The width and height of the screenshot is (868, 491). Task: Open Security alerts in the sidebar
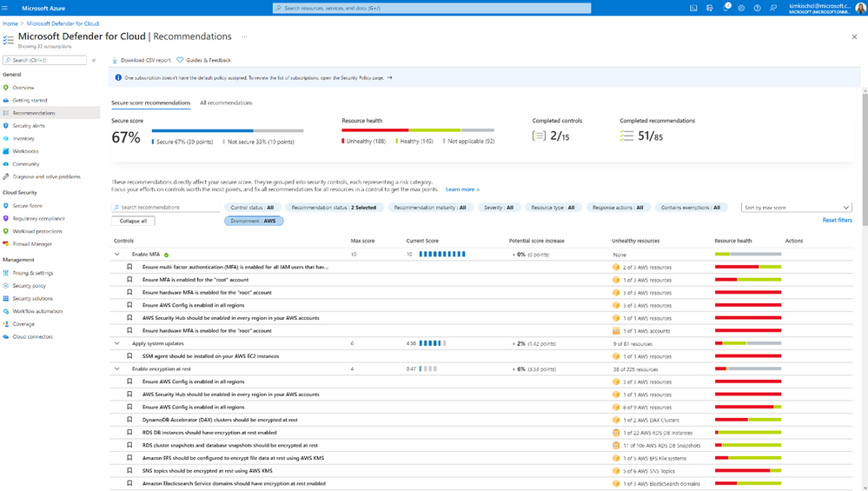[29, 126]
